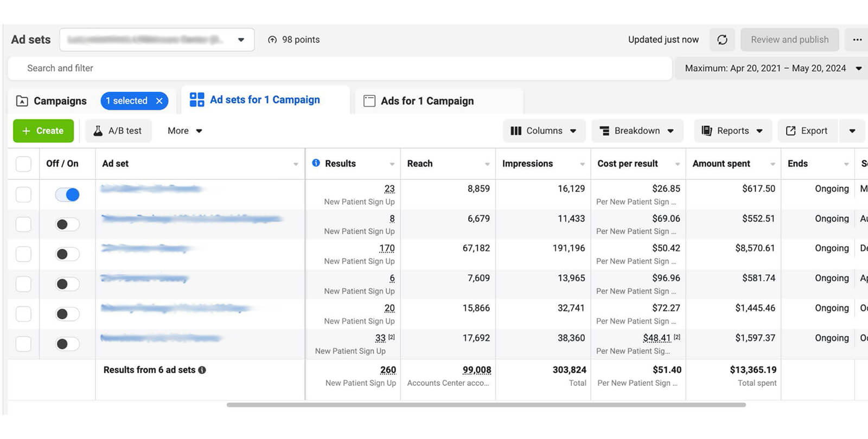The image size is (868, 439).
Task: Turn off the first ad set toggle
Action: click(67, 195)
